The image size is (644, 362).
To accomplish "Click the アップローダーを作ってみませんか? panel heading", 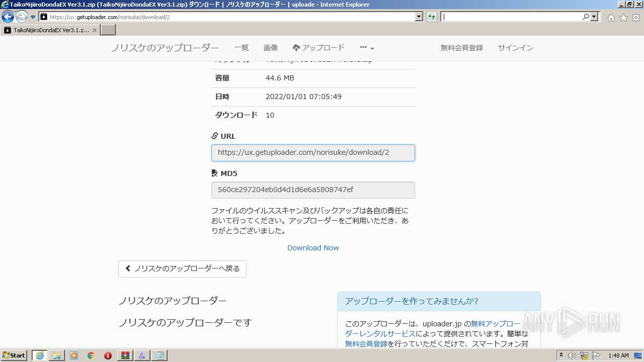I will 412,301.
